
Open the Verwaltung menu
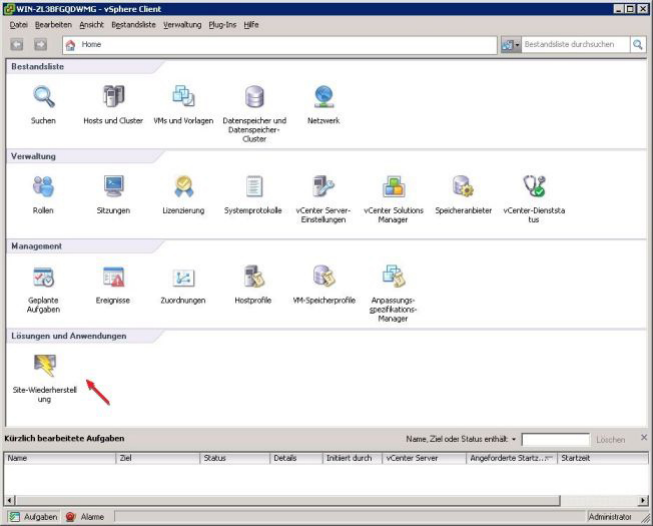tap(182, 25)
